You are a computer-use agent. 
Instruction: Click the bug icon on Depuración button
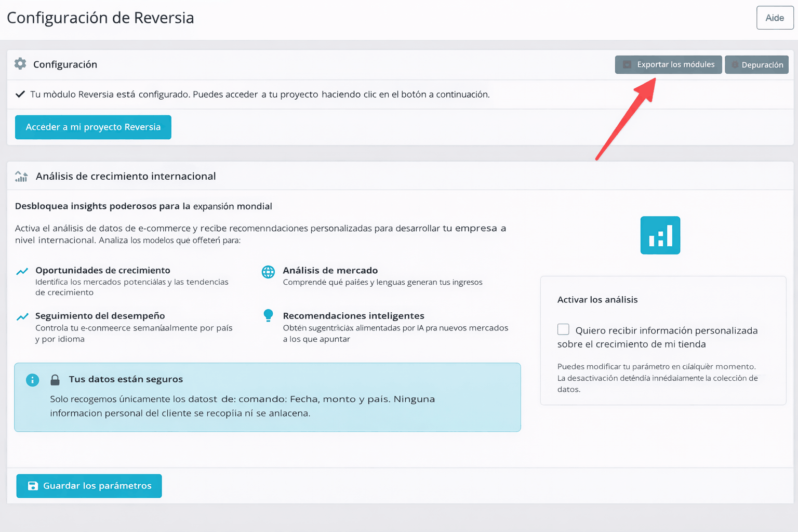(735, 65)
